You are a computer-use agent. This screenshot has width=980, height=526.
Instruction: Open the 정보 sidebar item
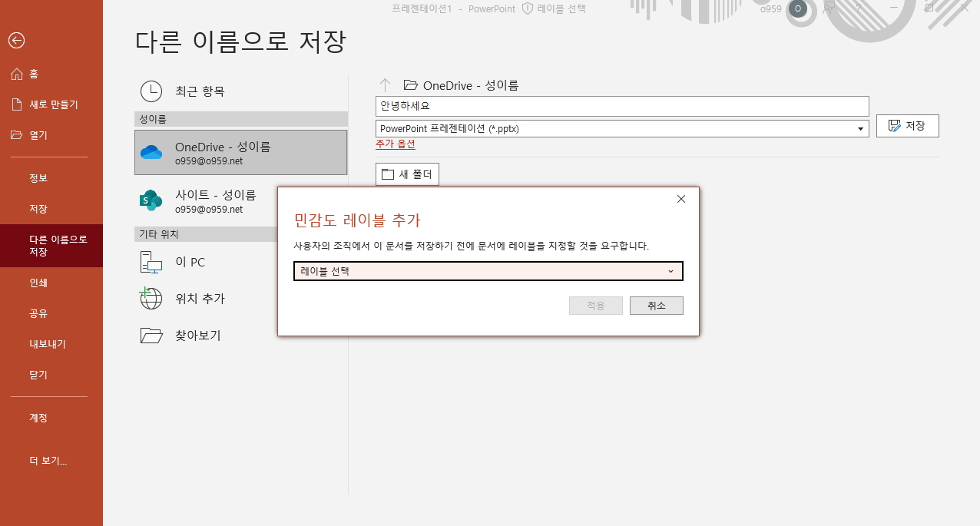click(51, 178)
